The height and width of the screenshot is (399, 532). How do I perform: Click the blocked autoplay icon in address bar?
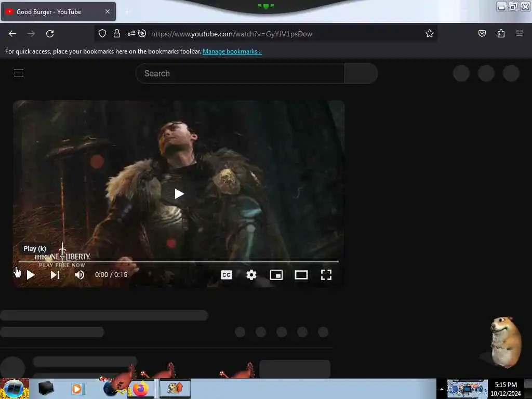[142, 33]
